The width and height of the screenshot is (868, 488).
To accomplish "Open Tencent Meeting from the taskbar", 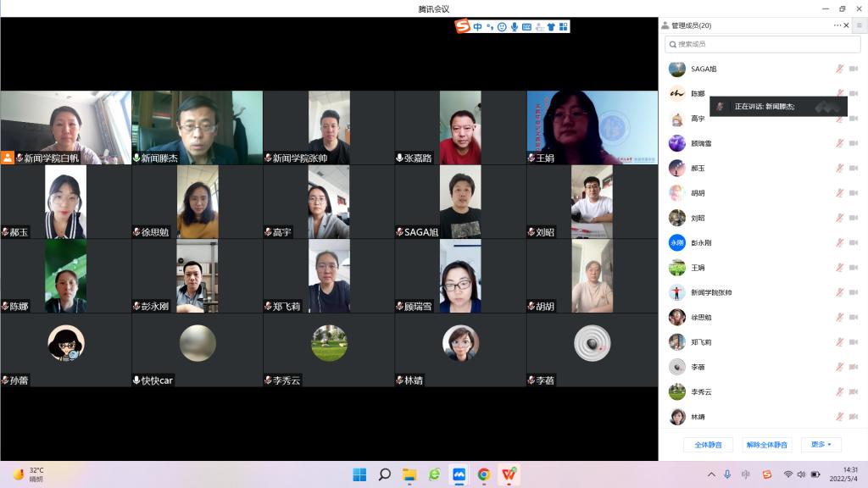I will coord(459,474).
